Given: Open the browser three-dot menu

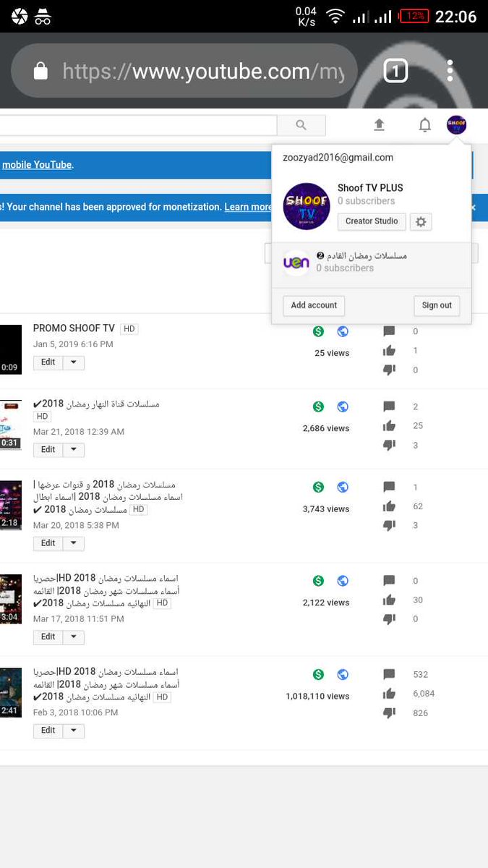Looking at the screenshot, I should click(450, 71).
